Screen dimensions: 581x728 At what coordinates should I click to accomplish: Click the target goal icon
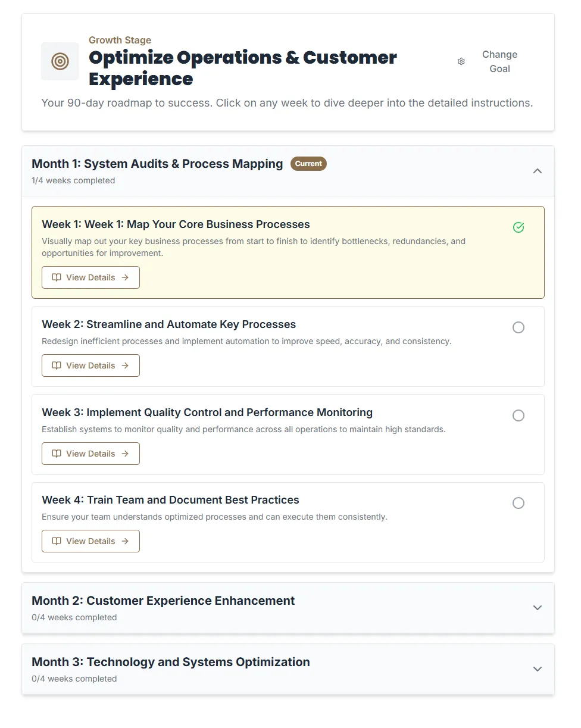(60, 61)
